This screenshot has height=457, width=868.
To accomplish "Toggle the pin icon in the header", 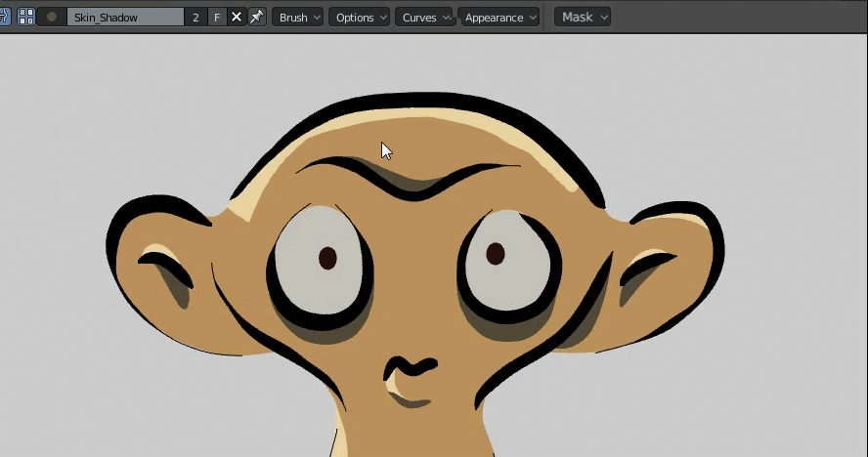I will point(257,18).
